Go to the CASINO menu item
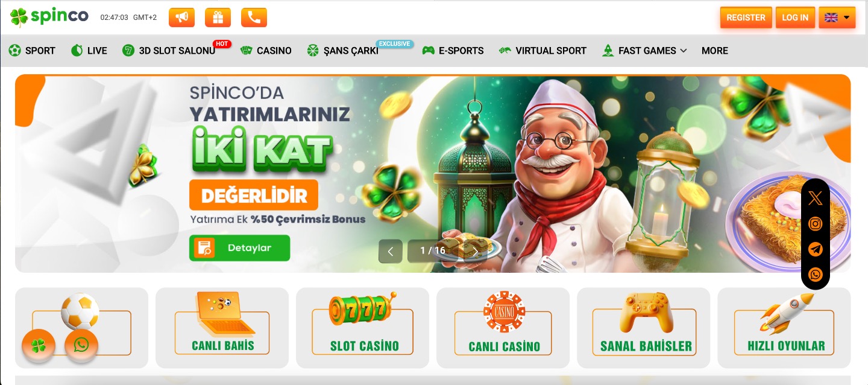 (266, 51)
